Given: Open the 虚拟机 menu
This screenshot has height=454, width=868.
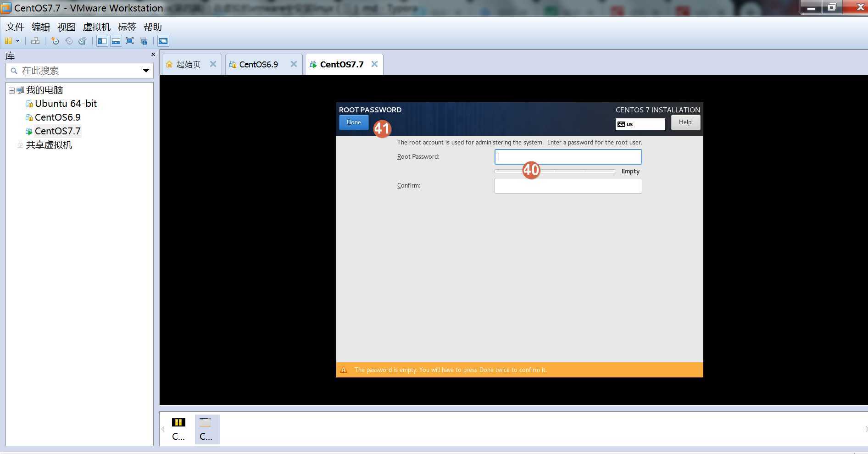Looking at the screenshot, I should pos(97,27).
